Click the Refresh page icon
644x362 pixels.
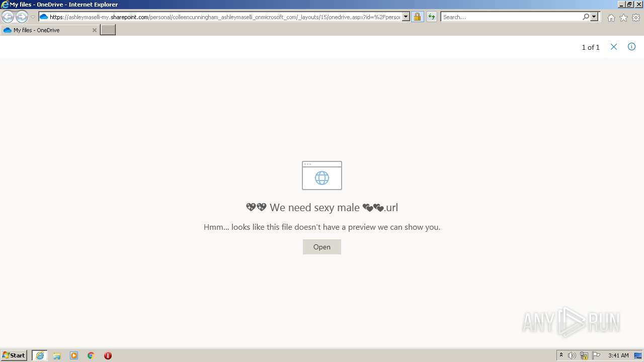(432, 17)
